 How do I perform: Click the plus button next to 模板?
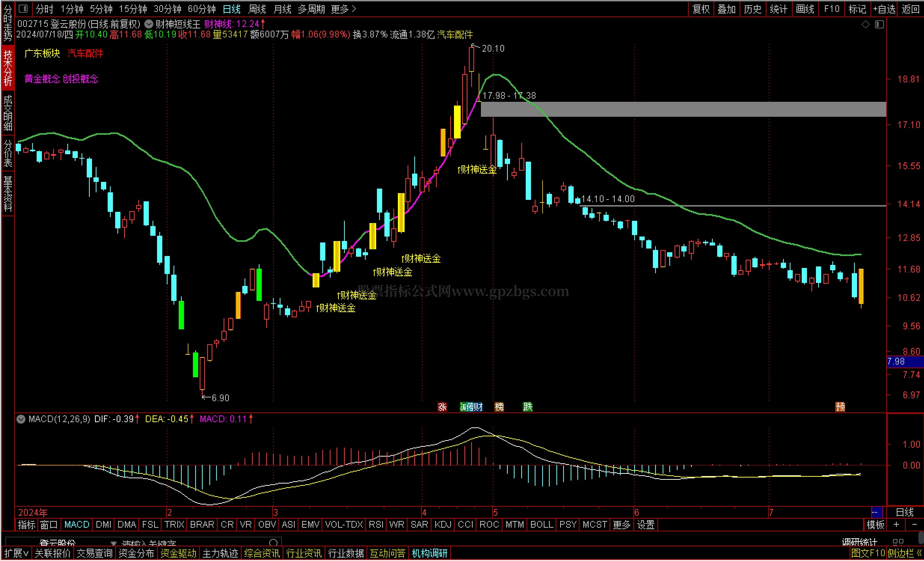896,525
